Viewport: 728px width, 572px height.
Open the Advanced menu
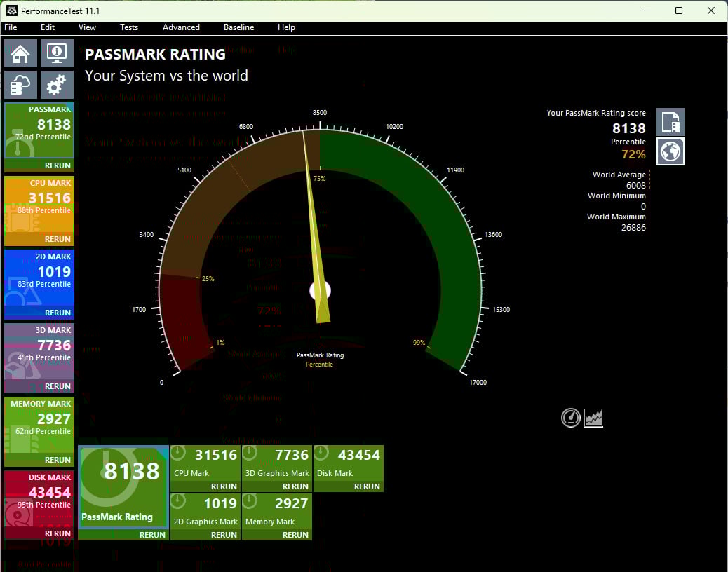click(x=181, y=27)
